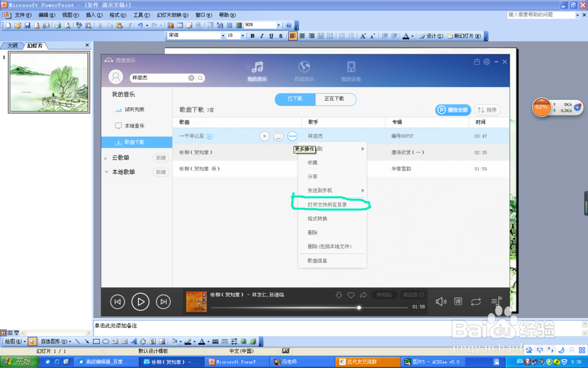Open the 绘图 drawing menu dropdown
The image size is (588, 368).
(15, 342)
